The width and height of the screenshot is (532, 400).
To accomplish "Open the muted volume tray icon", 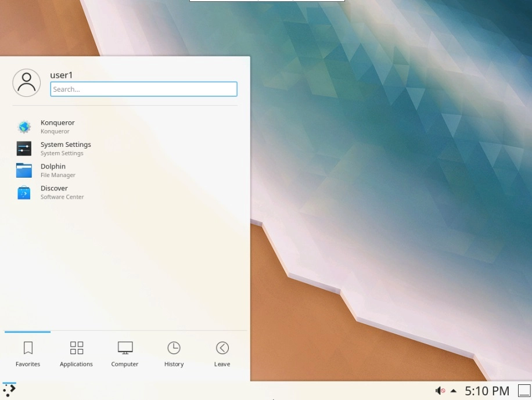I will pyautogui.click(x=440, y=391).
